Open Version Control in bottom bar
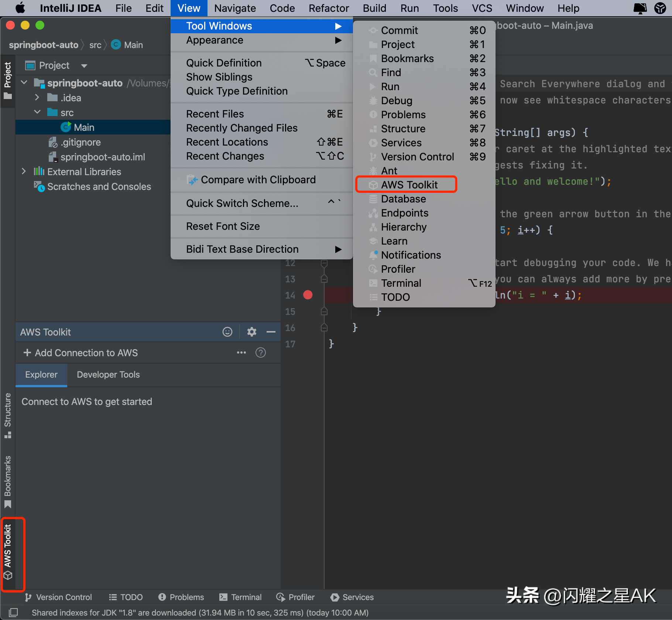The height and width of the screenshot is (620, 672). tap(58, 597)
